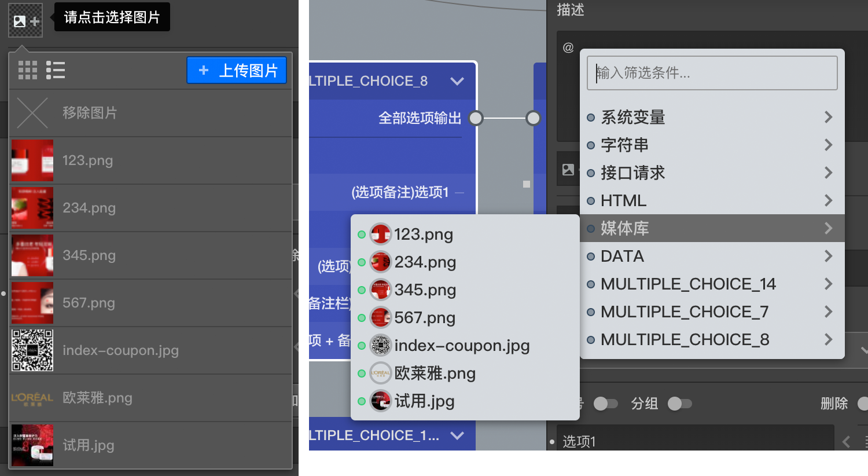Click the 上传图片 upload button
The width and height of the screenshot is (868, 476).
tap(237, 70)
